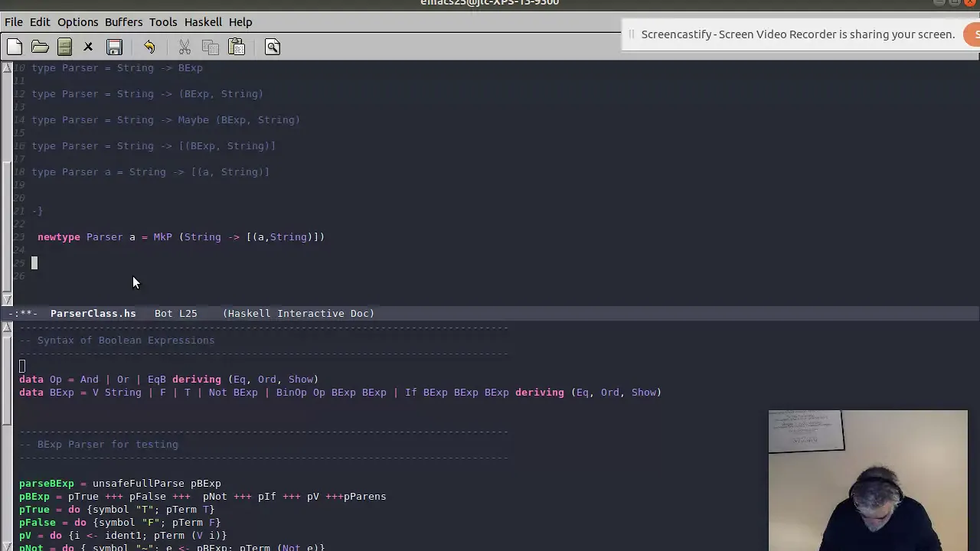This screenshot has height=551, width=980.
Task: Open the File menu
Action: (14, 22)
